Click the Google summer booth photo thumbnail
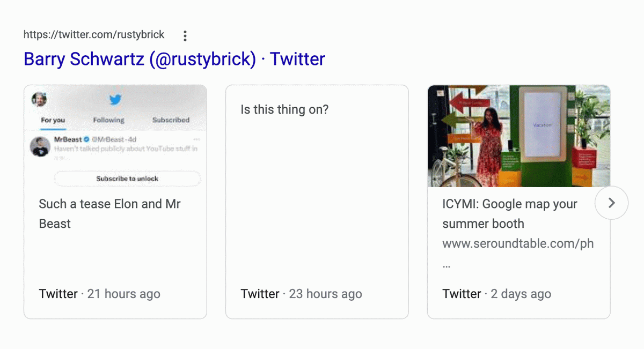This screenshot has width=644, height=349. point(518,136)
